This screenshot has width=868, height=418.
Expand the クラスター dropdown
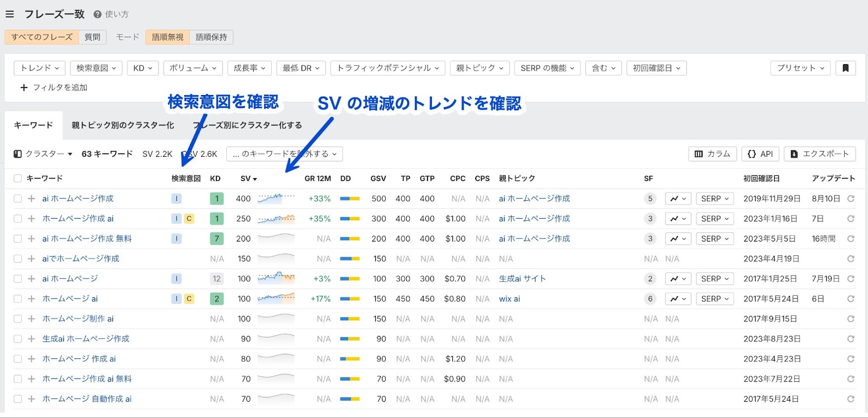click(43, 154)
